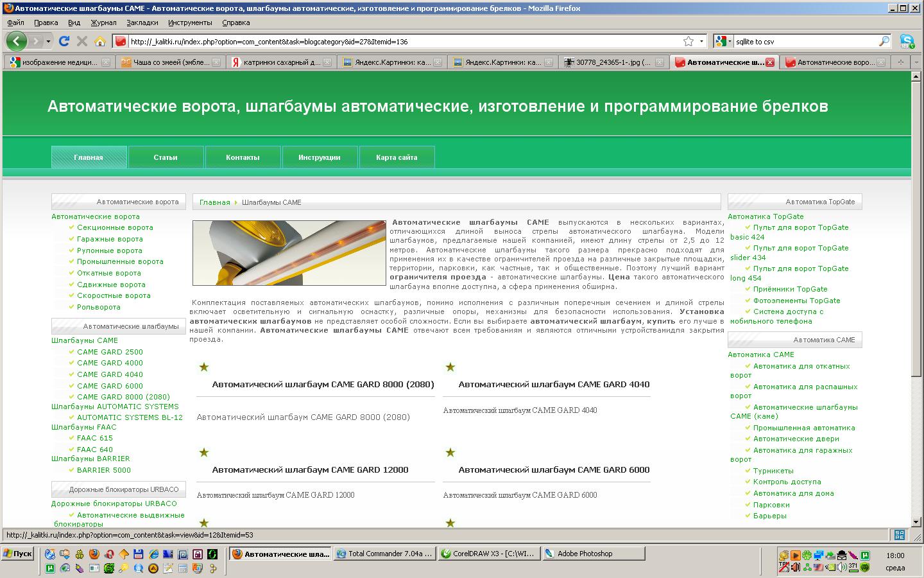This screenshot has height=578, width=924.
Task: Click the Контакты navigation button
Action: (243, 157)
